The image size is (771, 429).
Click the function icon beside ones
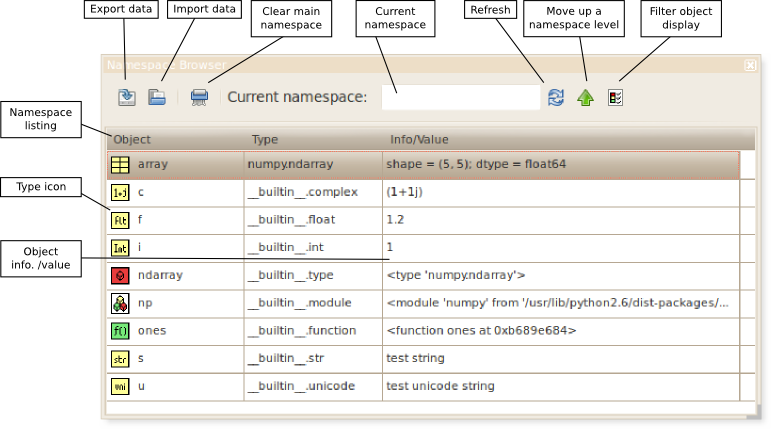[x=120, y=330]
